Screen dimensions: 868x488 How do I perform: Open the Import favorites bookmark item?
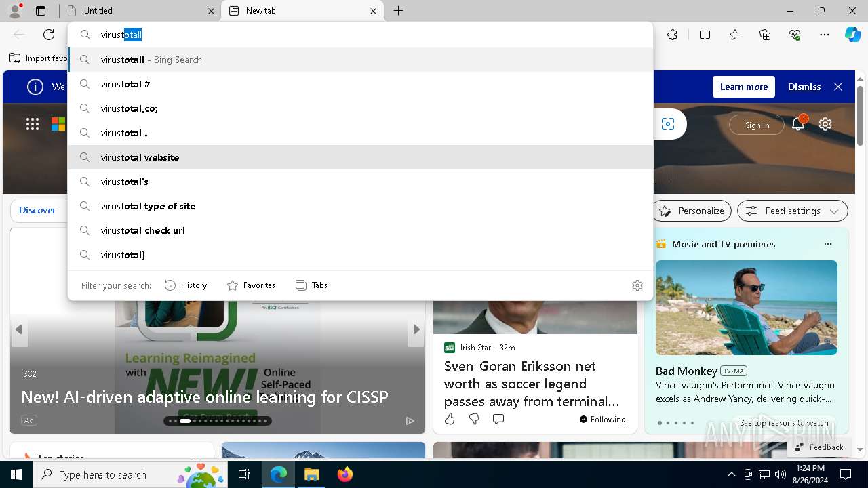point(38,58)
